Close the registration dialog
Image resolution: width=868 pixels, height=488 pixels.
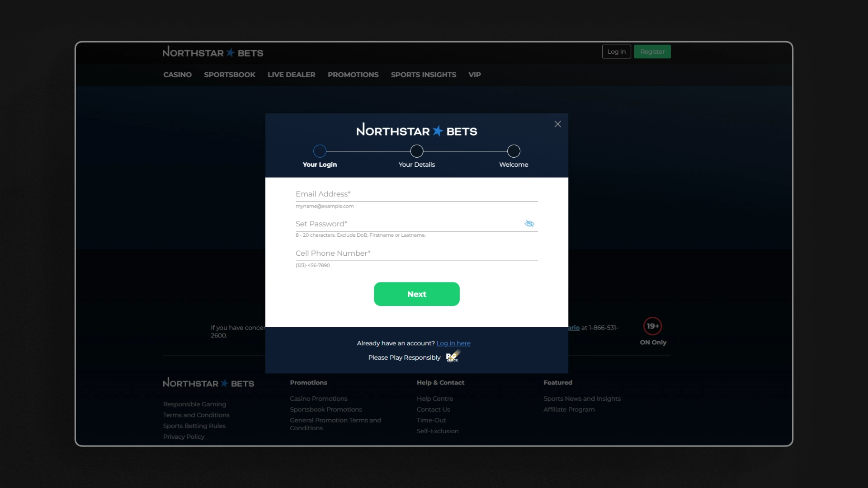[x=558, y=124]
